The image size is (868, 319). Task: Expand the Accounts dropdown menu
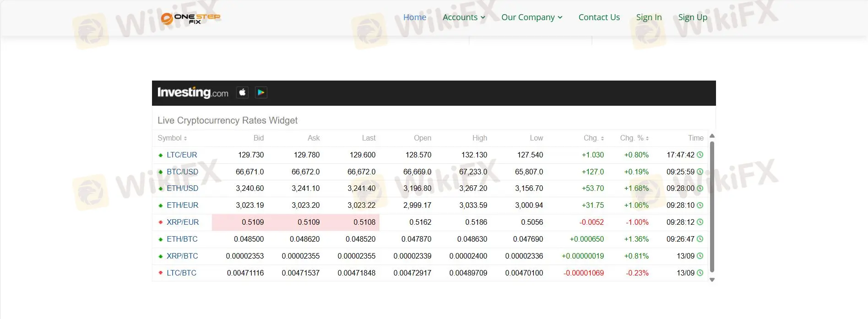point(463,17)
